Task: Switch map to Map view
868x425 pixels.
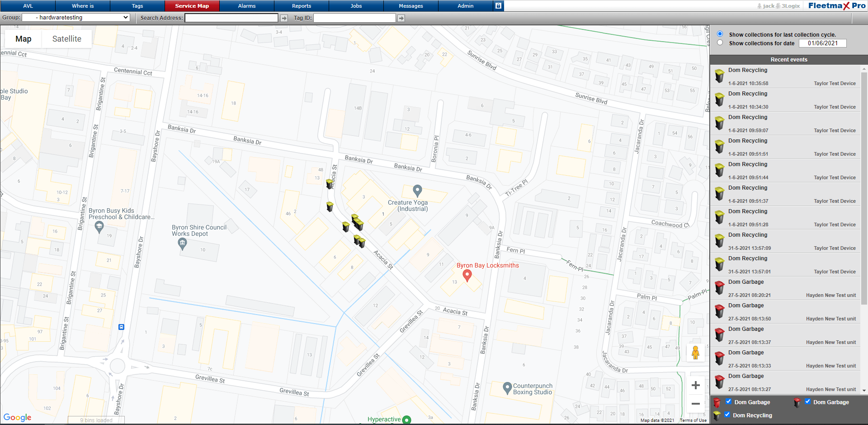Action: [x=24, y=39]
